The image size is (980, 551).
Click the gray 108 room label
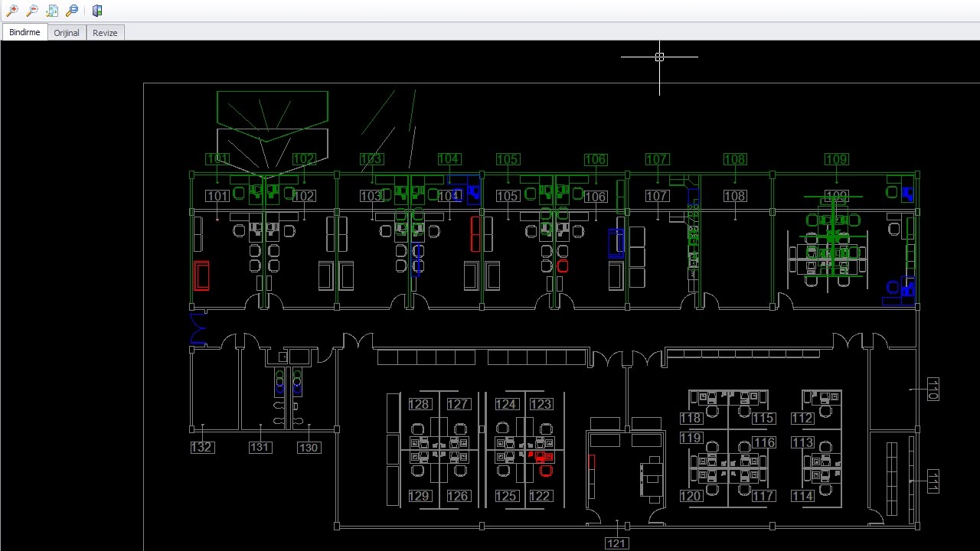tap(735, 196)
